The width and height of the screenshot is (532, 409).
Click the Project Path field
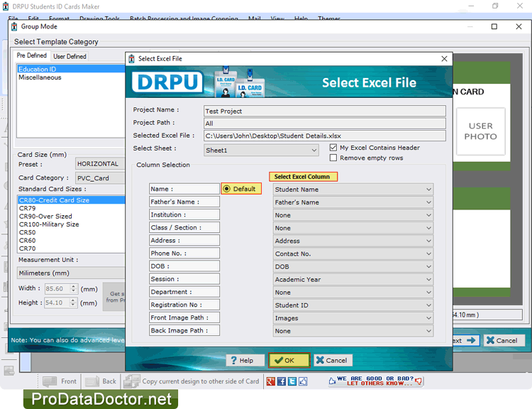325,123
